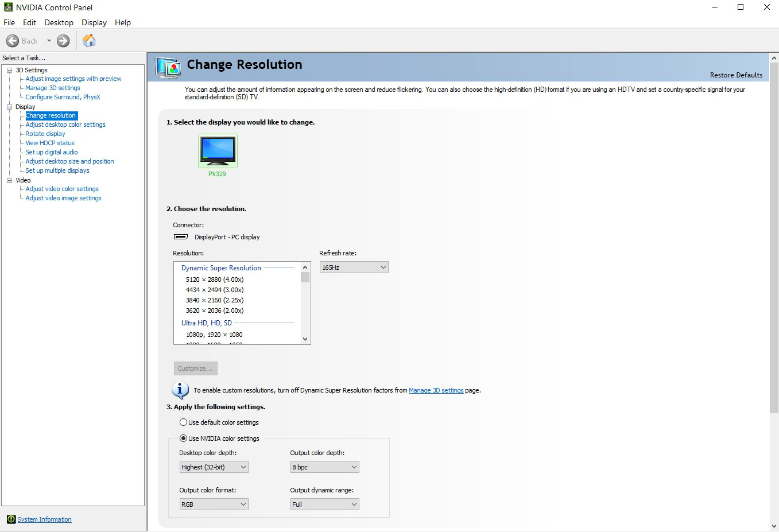Screen dimensions: 779x532
Task: Click the Customize... button
Action: [x=195, y=368]
